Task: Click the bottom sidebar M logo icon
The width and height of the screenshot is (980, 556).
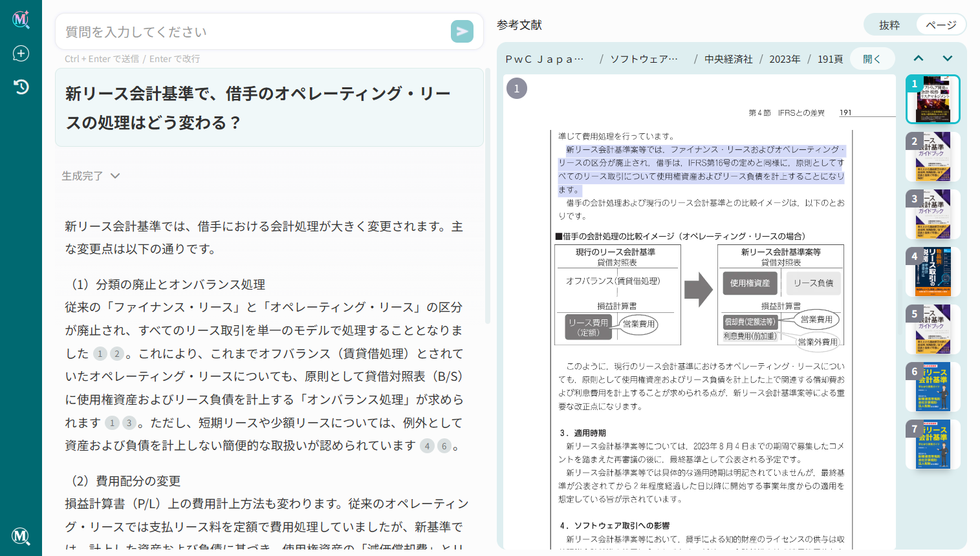Action: click(x=21, y=536)
